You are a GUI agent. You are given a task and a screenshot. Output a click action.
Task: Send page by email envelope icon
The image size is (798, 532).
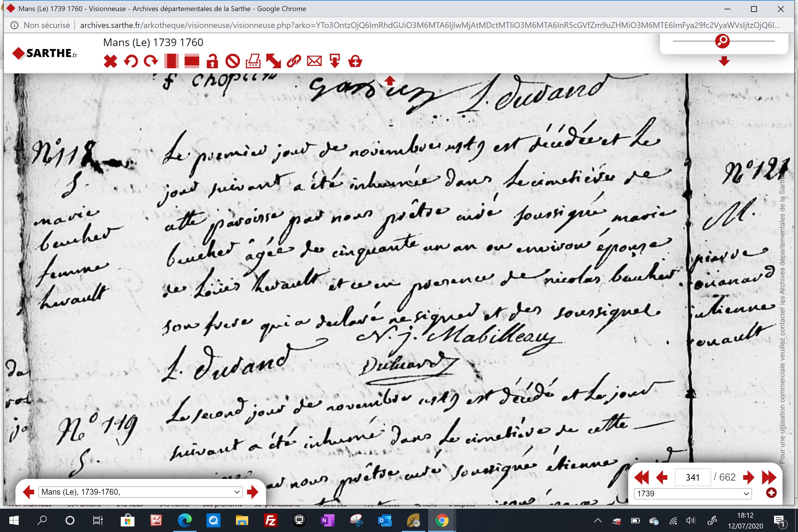click(x=314, y=62)
